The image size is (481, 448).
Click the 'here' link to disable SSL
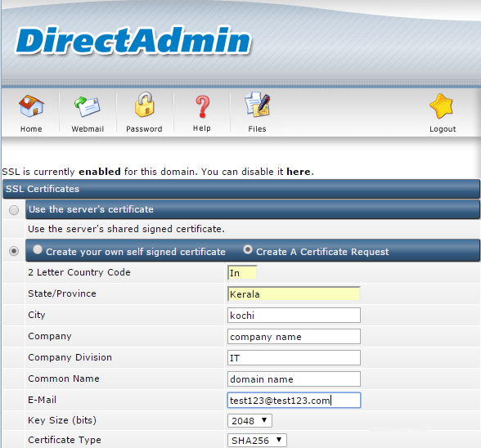click(x=299, y=172)
